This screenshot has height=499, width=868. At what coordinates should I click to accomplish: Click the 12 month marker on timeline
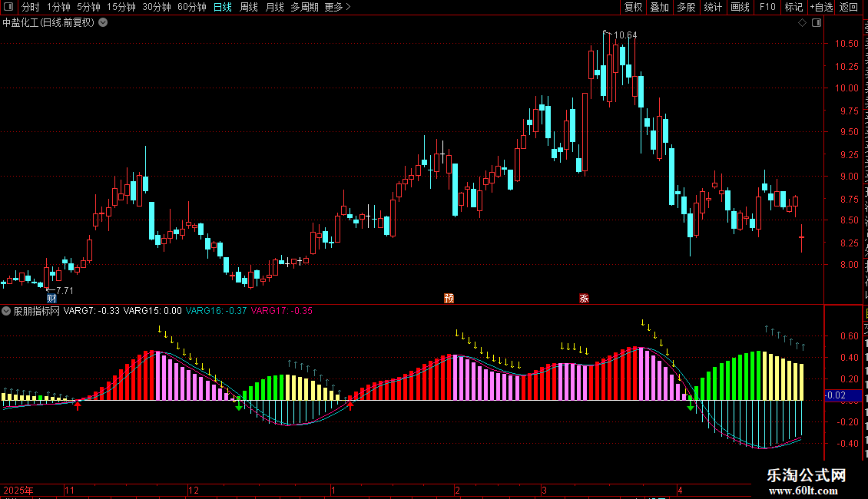tap(194, 490)
